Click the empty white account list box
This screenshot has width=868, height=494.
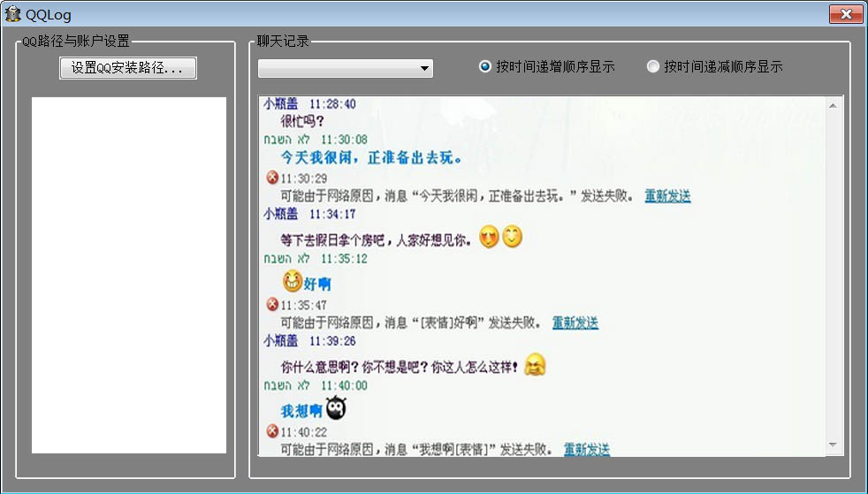[x=129, y=275]
